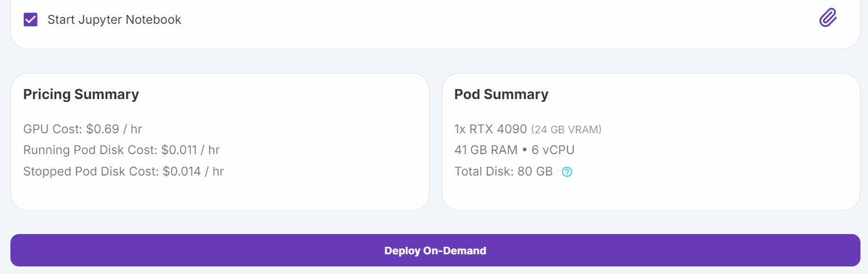Uncheck the Start Jupyter Notebook checkbox

pyautogui.click(x=31, y=20)
